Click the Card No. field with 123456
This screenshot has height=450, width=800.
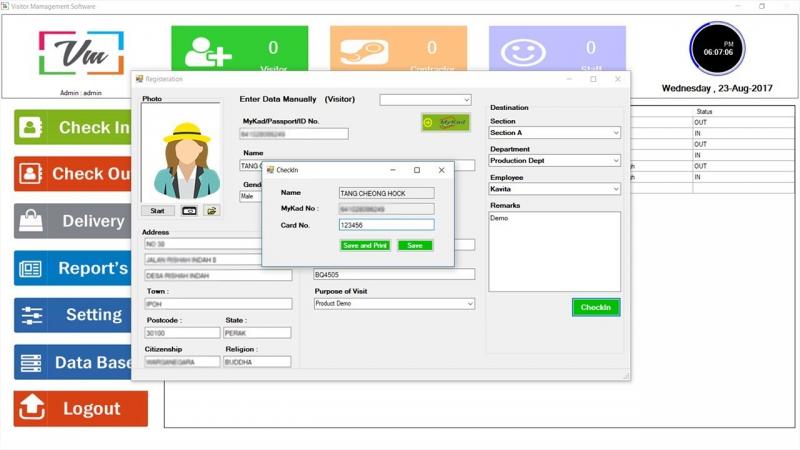click(x=386, y=225)
